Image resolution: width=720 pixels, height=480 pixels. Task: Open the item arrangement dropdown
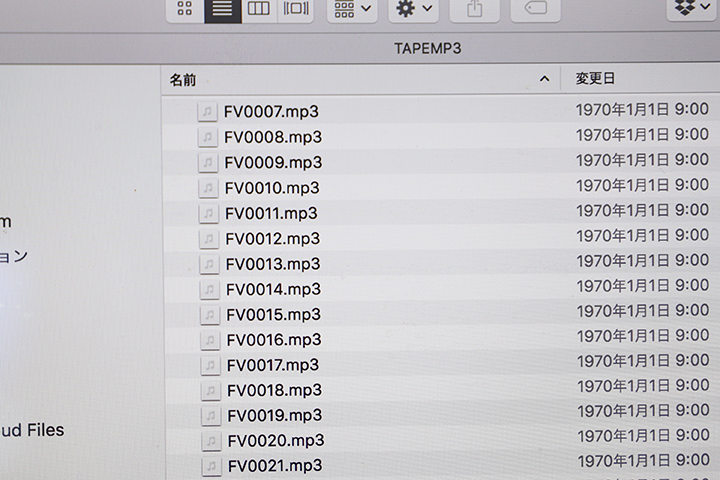pos(352,8)
